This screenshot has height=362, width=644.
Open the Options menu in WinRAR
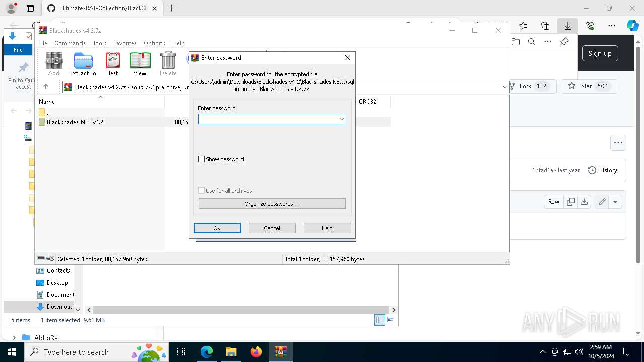coord(154,43)
